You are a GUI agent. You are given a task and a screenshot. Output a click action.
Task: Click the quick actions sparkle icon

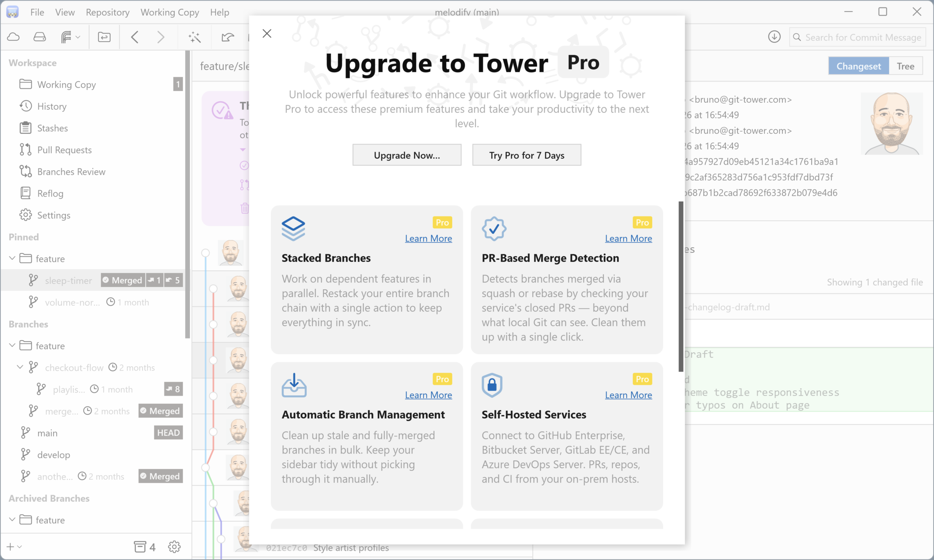click(195, 37)
